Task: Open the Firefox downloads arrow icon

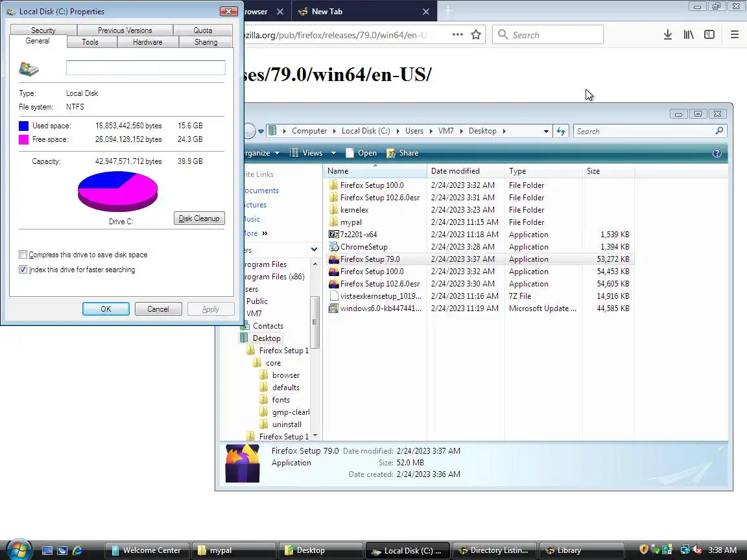Action: 667,34
